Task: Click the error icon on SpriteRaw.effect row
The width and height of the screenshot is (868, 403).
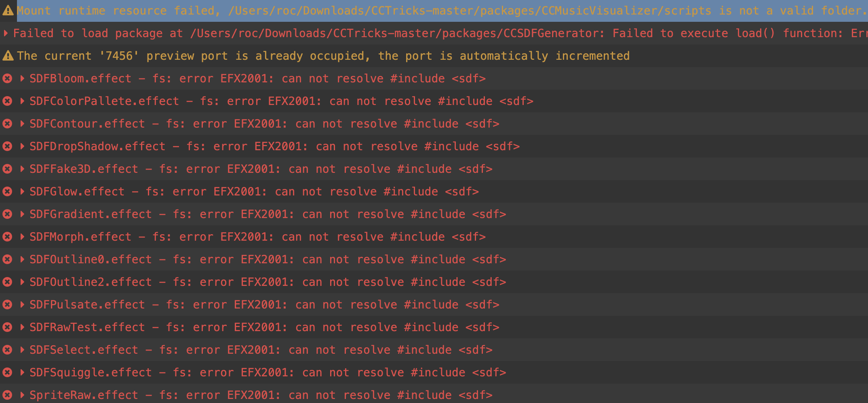Action: tap(7, 395)
